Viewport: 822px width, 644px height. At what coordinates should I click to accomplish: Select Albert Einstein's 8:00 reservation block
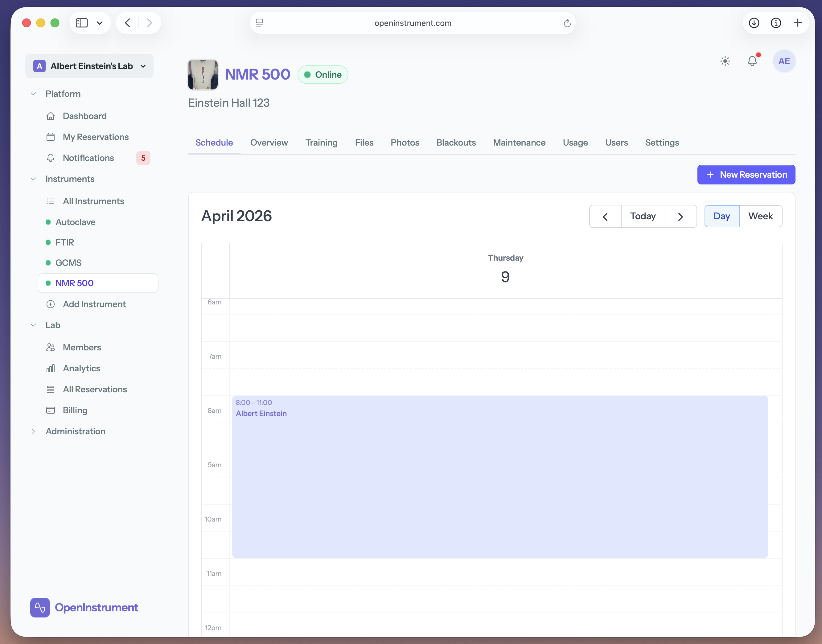pos(499,475)
